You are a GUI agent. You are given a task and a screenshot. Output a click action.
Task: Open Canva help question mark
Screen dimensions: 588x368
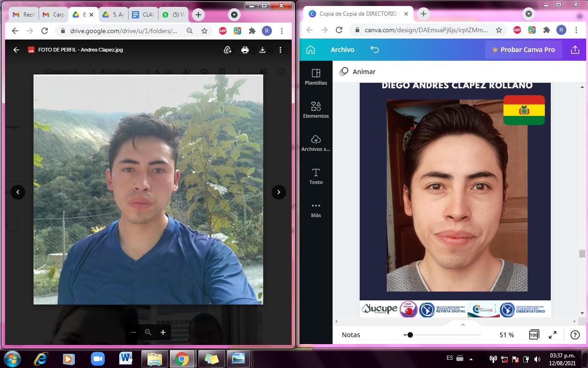(x=575, y=335)
